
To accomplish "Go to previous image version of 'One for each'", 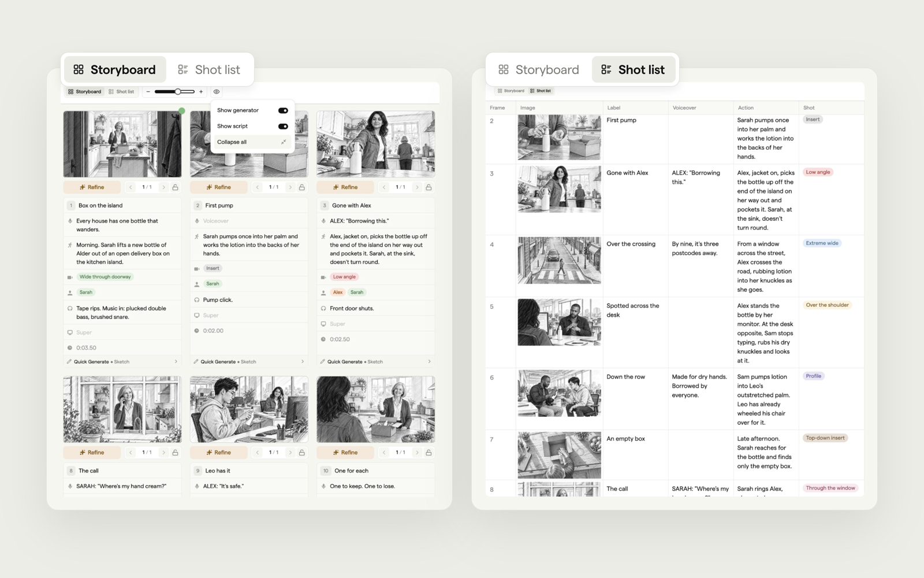I will pos(385,453).
